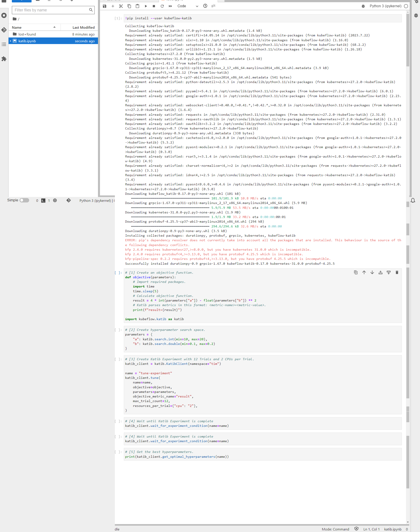The height and width of the screenshot is (532, 420).
Task: Click the trusted shield icon in the status bar
Action: pos(356,529)
